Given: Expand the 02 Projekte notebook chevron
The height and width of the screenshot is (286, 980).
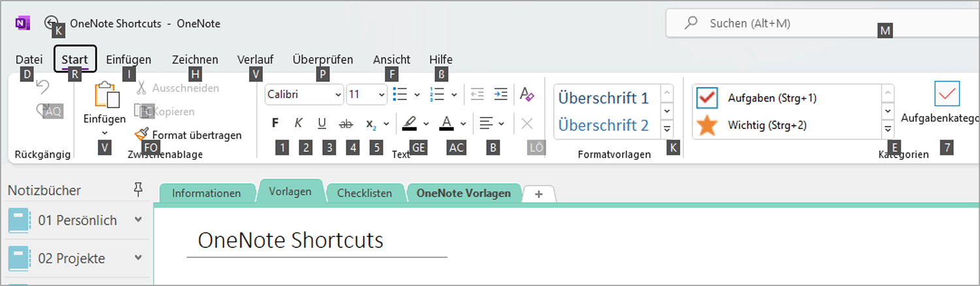Looking at the screenshot, I should pyautogui.click(x=138, y=258).
